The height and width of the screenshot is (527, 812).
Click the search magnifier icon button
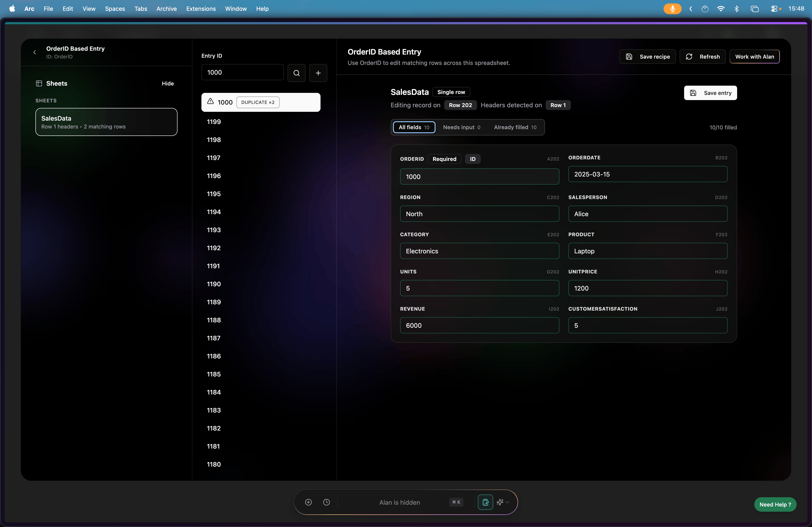(296, 73)
